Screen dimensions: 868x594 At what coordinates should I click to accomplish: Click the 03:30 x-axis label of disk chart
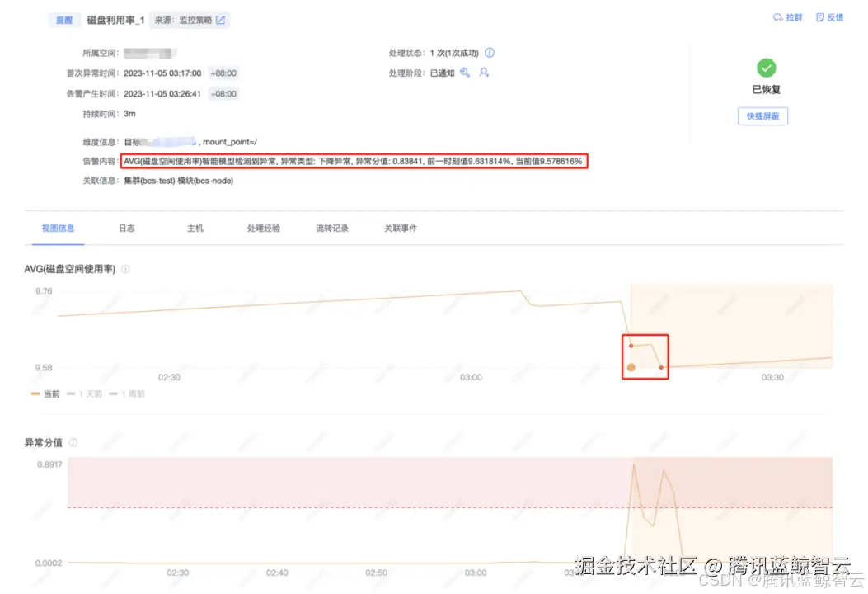772,377
